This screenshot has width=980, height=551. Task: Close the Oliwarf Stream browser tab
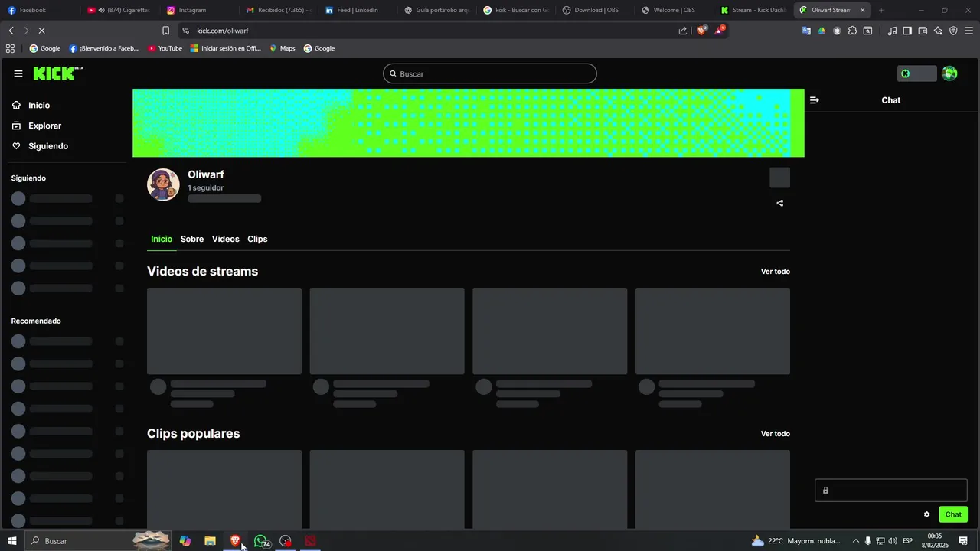pos(862,10)
